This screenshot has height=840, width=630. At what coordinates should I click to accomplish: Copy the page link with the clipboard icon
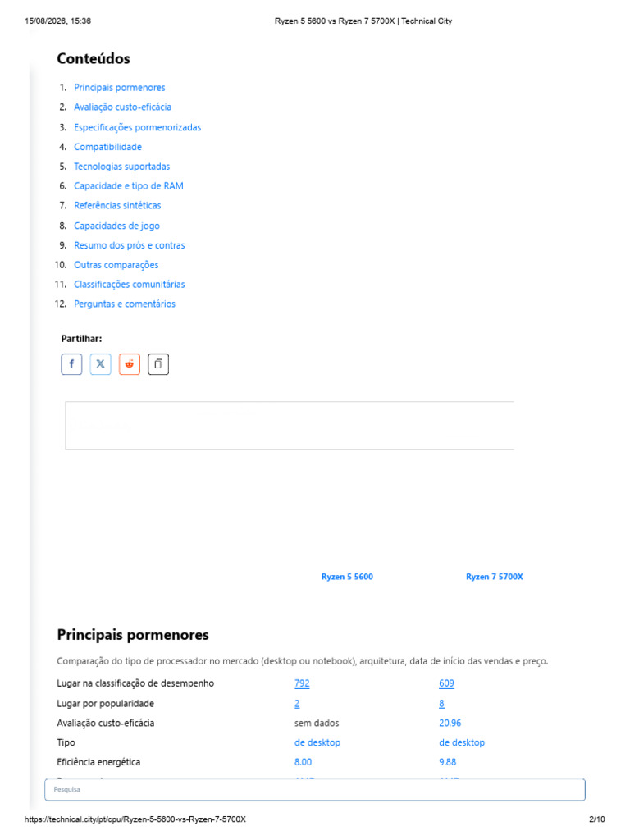(x=158, y=364)
